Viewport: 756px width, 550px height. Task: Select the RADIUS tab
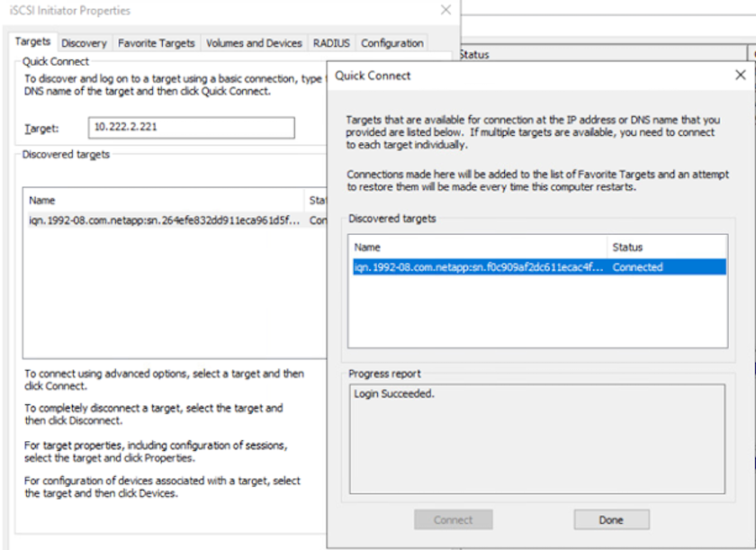331,43
